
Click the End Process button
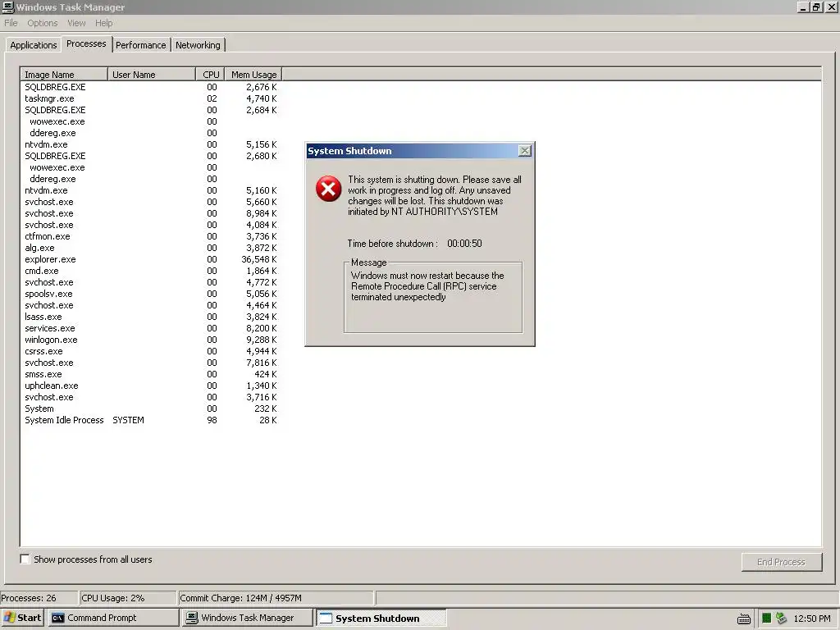pos(781,562)
